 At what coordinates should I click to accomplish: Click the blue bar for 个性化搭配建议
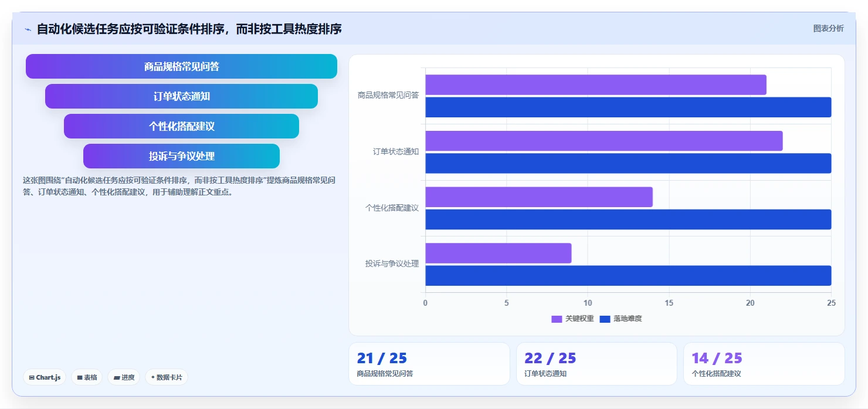click(628, 219)
